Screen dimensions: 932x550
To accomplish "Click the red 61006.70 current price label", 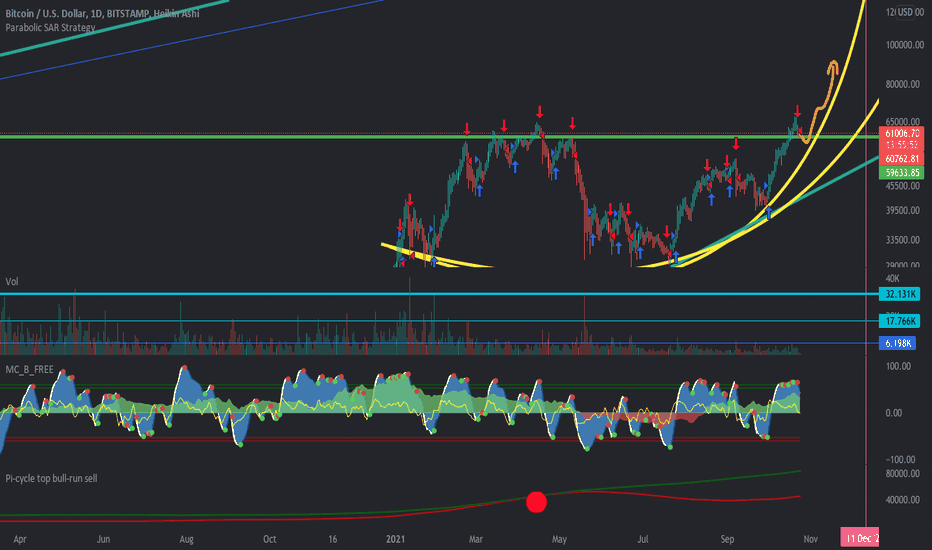I will click(901, 134).
